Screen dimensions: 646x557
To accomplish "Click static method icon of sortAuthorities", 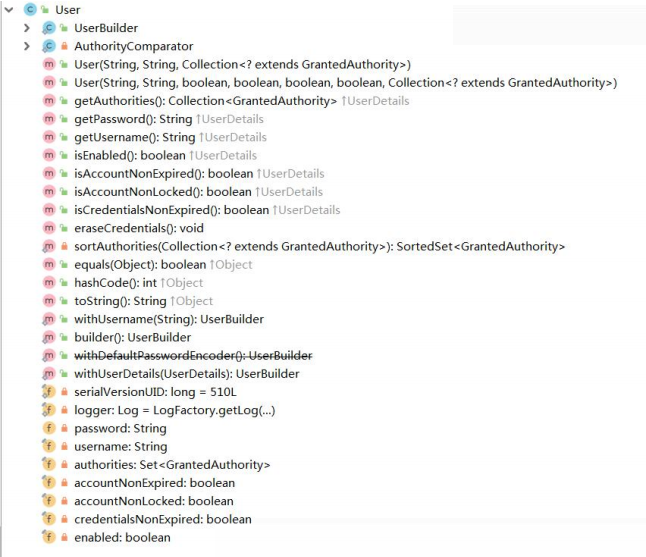I will point(49,246).
